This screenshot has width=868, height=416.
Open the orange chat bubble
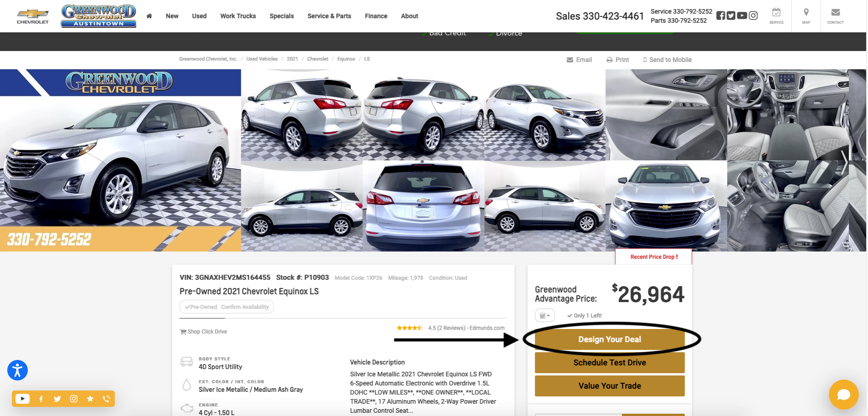(x=843, y=394)
